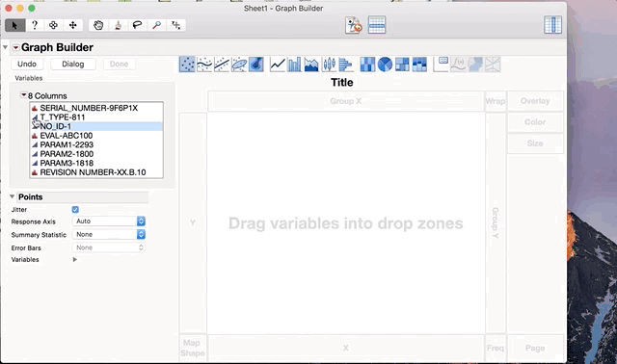Open the Response Axis dropdown

(x=109, y=221)
